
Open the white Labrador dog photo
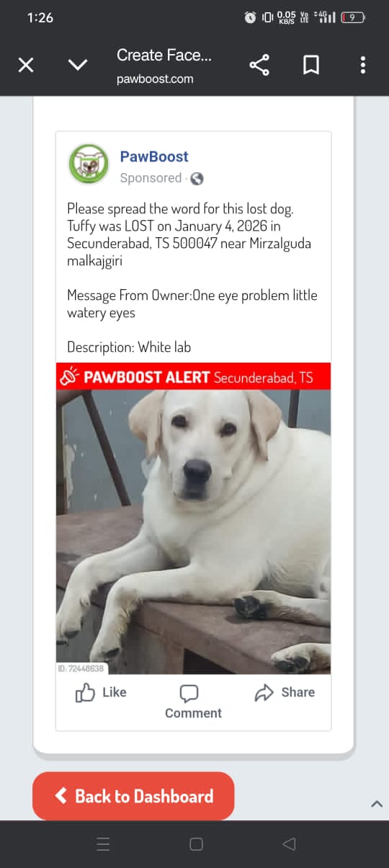193,532
